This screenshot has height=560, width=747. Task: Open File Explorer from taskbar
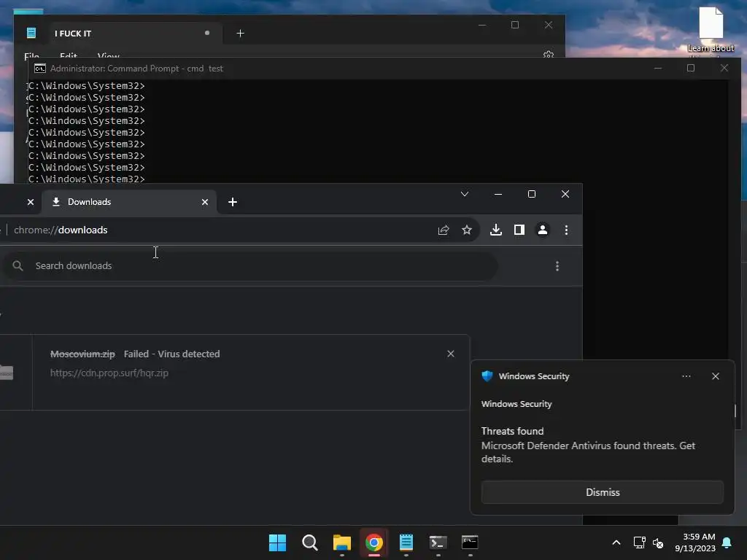click(x=342, y=542)
